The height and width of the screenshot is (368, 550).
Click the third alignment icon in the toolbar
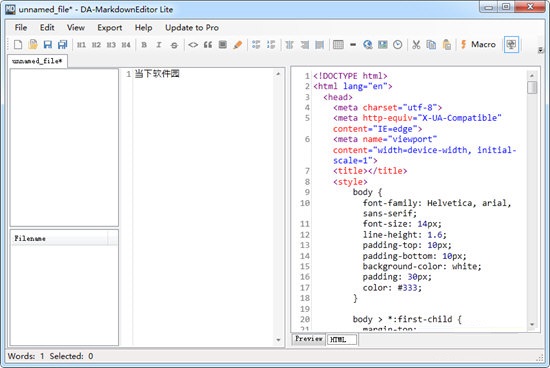click(320, 45)
